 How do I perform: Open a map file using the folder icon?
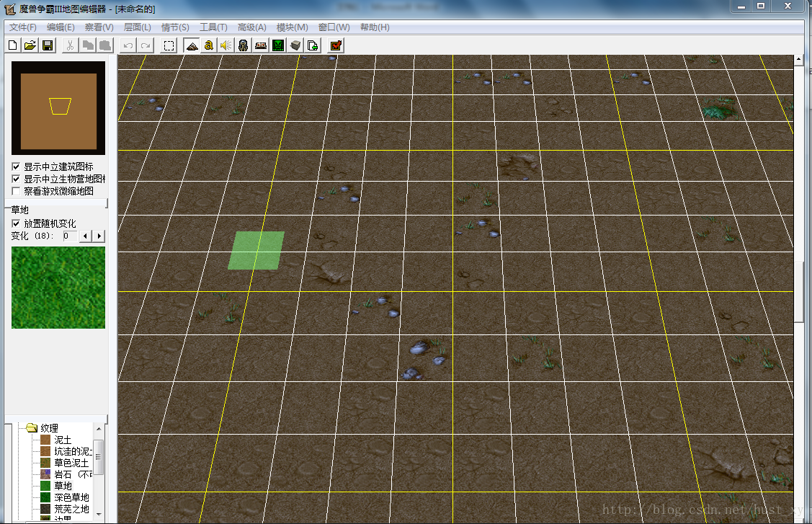pyautogui.click(x=30, y=45)
